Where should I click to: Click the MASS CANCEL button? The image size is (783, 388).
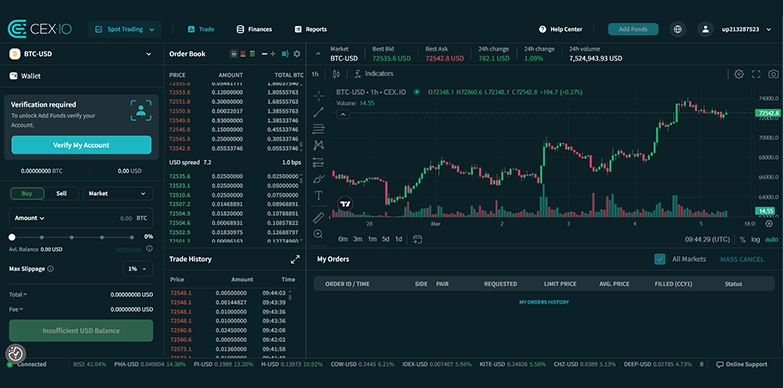point(742,259)
